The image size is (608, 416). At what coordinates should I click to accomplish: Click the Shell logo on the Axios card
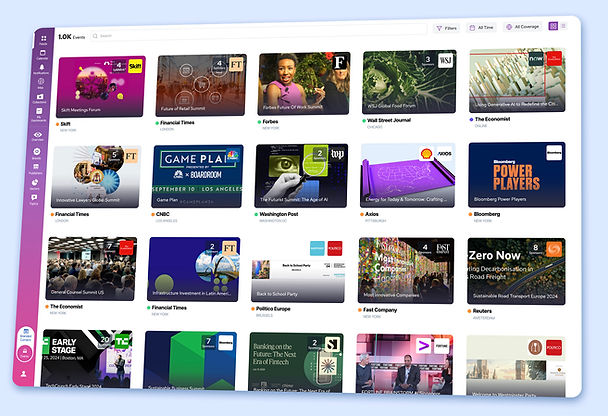[x=427, y=154]
